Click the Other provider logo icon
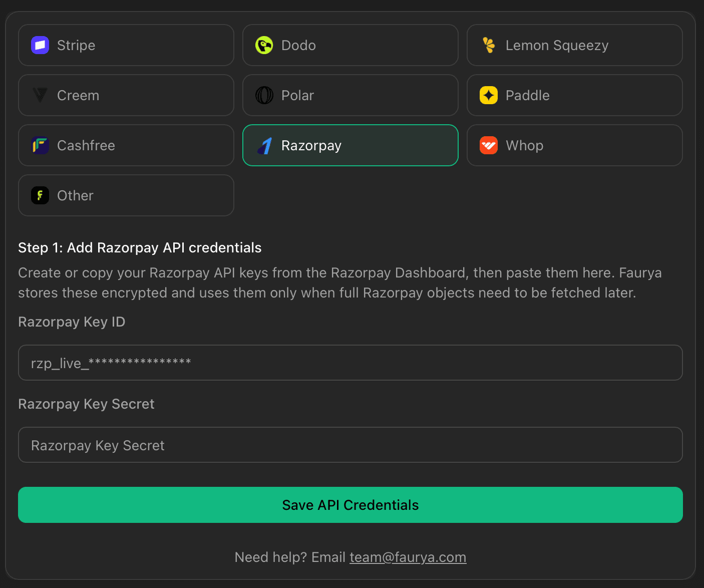 tap(40, 195)
